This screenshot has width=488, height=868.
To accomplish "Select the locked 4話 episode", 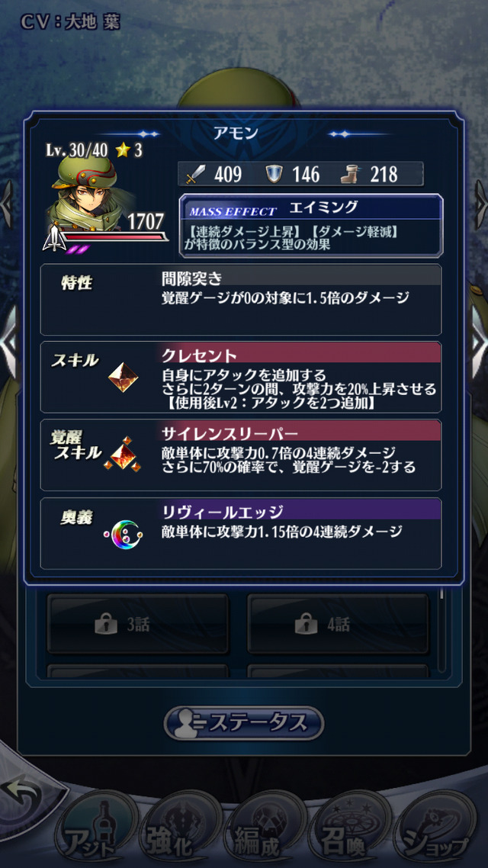I will [x=338, y=625].
